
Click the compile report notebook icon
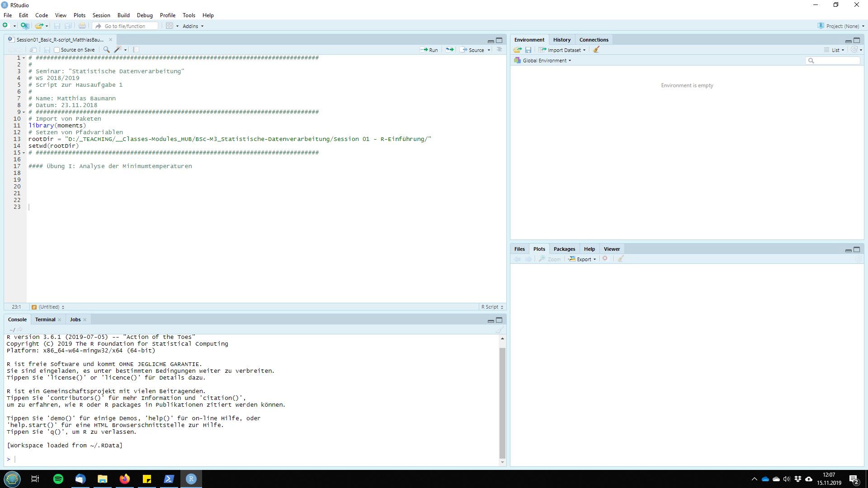pos(136,50)
